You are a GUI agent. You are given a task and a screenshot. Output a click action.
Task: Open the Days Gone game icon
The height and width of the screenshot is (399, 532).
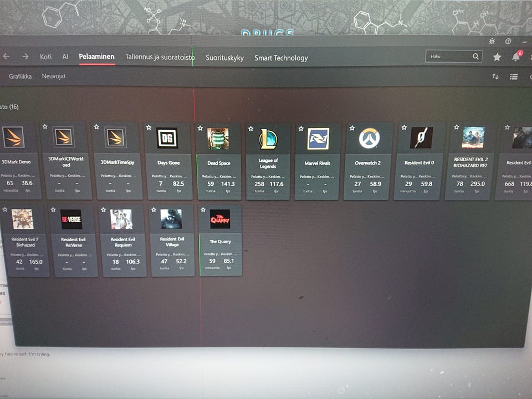167,138
